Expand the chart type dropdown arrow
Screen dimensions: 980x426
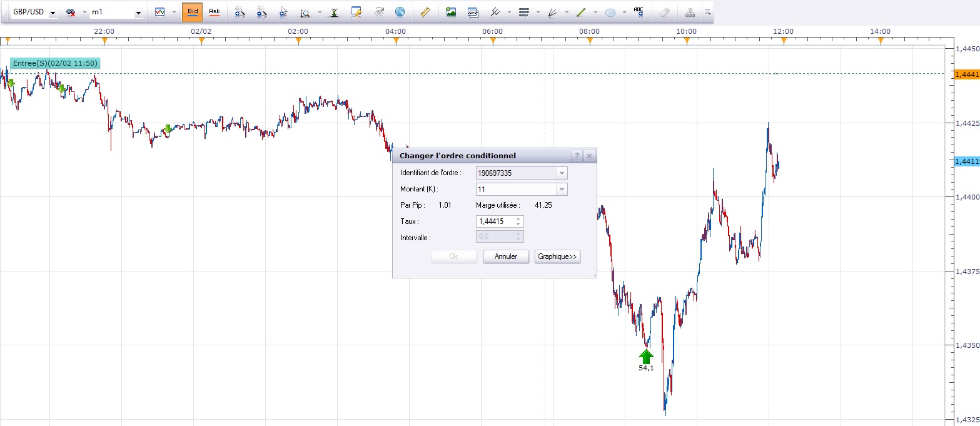pyautogui.click(x=174, y=13)
